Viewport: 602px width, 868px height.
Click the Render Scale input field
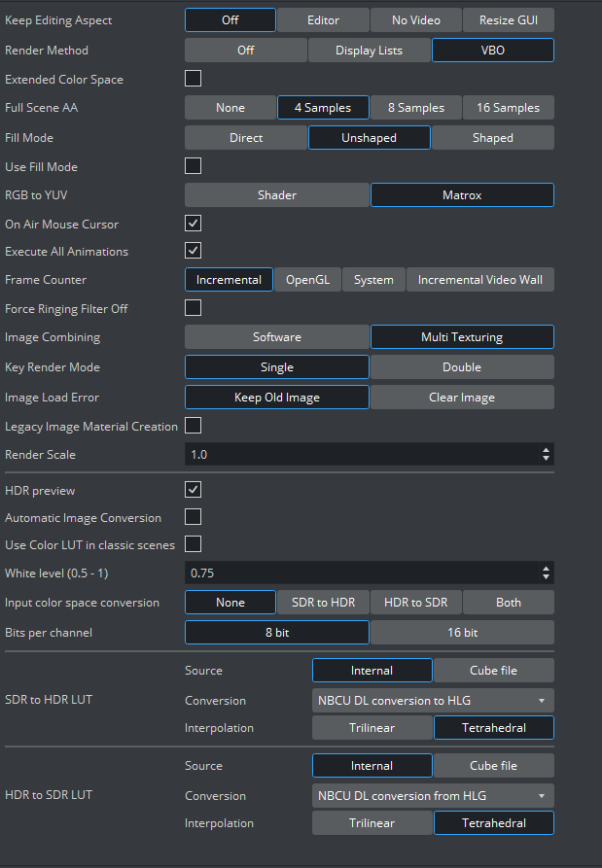360,454
